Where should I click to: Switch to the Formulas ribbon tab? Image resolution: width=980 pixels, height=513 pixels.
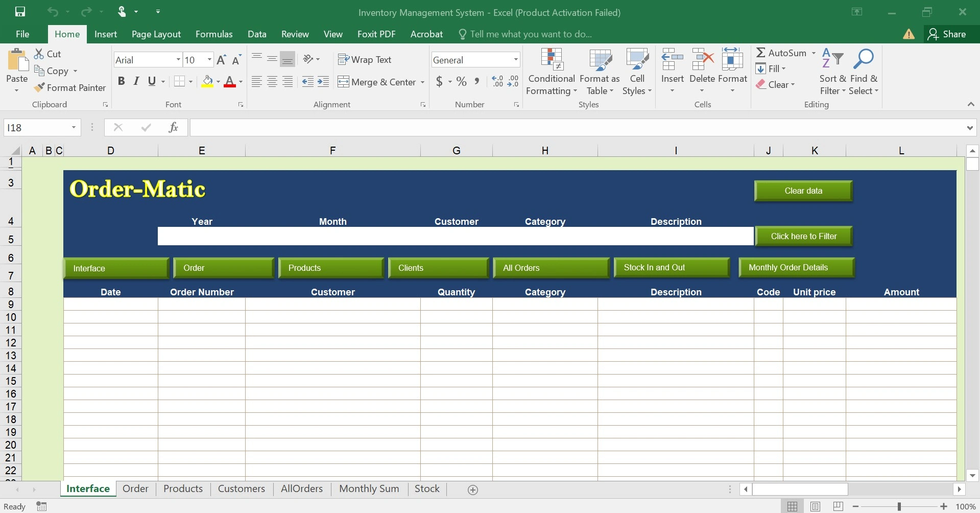pos(214,34)
